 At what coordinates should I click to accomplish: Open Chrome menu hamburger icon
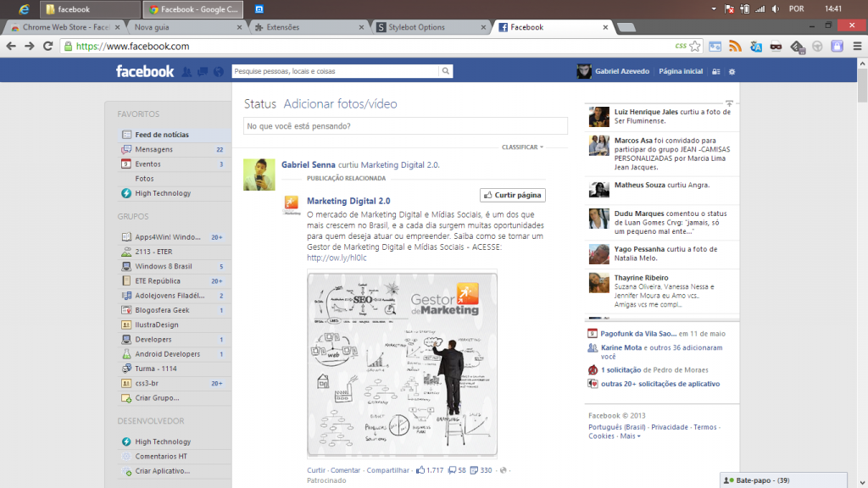857,46
